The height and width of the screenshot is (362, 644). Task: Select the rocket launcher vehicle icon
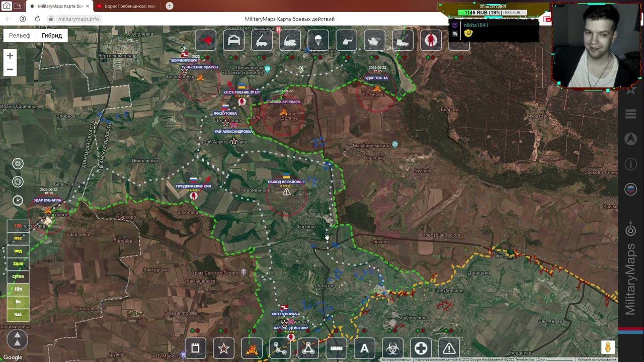(x=262, y=40)
